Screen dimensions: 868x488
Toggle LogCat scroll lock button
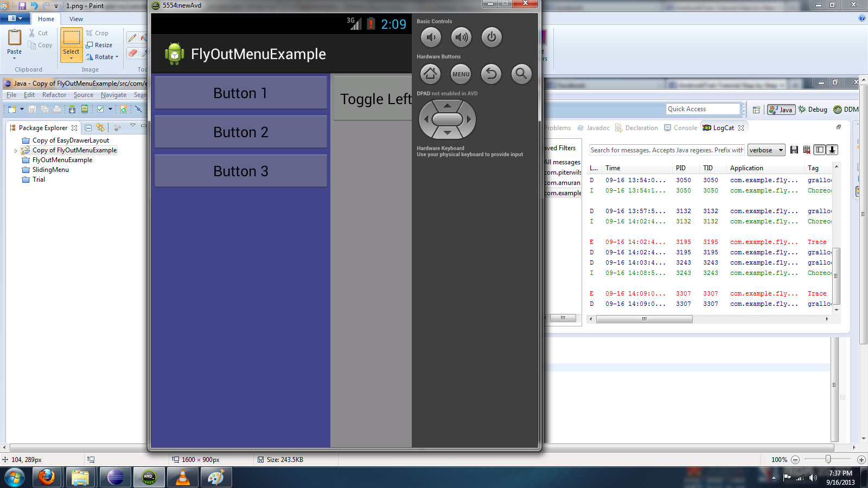[x=832, y=150]
